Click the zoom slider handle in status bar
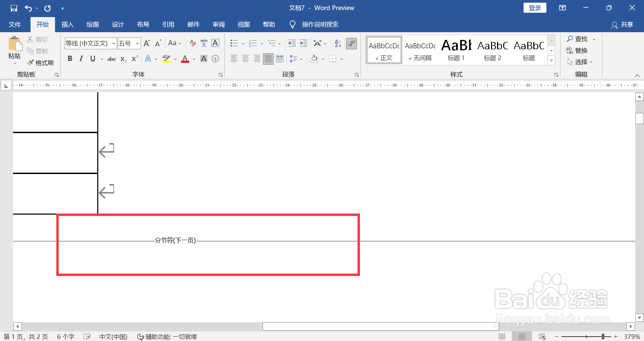The height and width of the screenshot is (341, 644). pos(603,336)
